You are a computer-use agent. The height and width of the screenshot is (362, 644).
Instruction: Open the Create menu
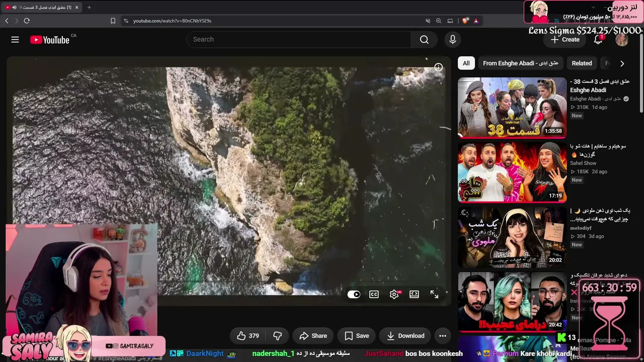pos(565,40)
